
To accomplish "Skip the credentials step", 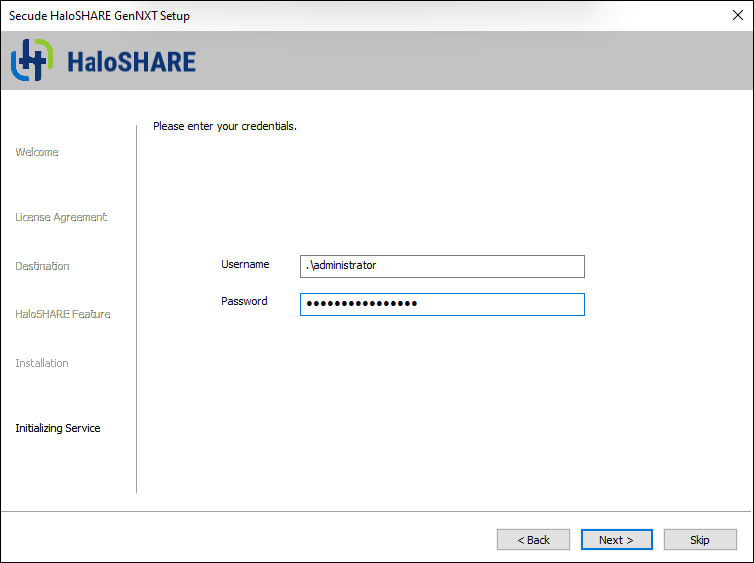I will pos(700,539).
